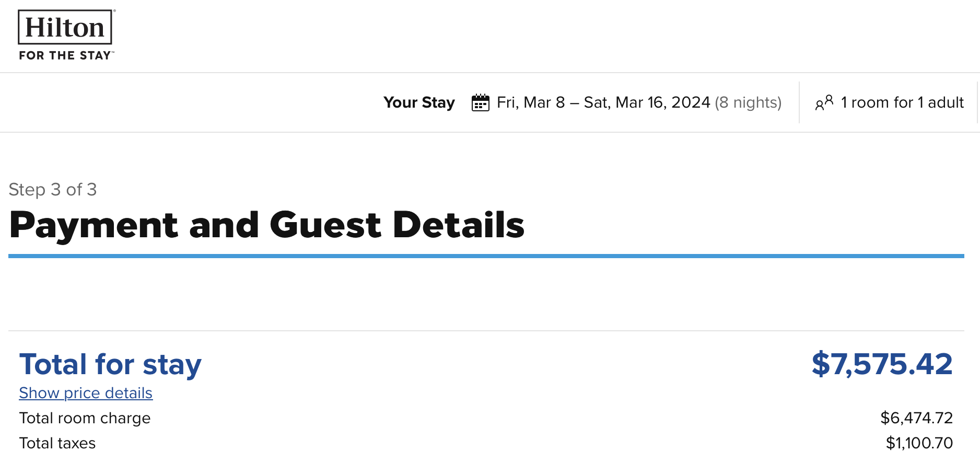Open Show price details link
The image size is (980, 463).
click(x=86, y=393)
